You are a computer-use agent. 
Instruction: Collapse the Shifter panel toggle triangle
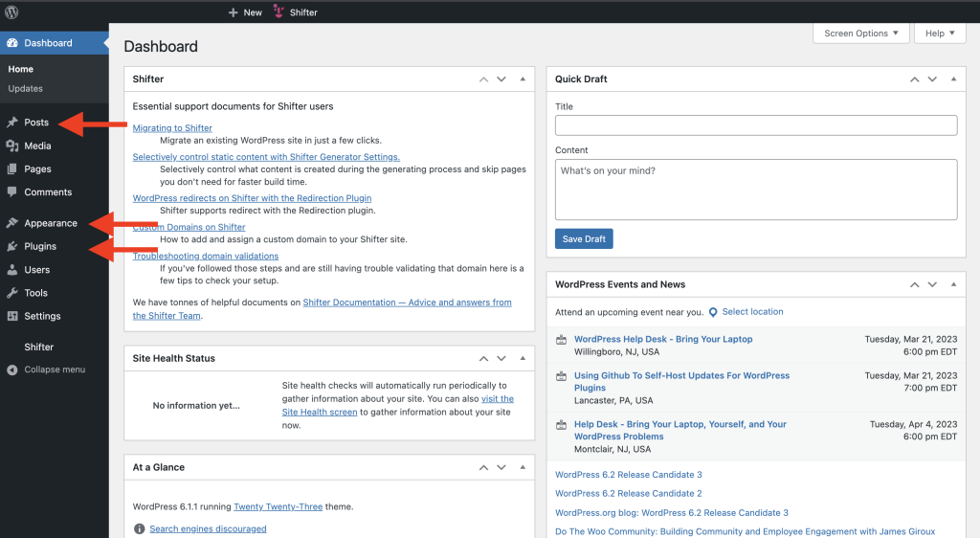click(x=523, y=79)
